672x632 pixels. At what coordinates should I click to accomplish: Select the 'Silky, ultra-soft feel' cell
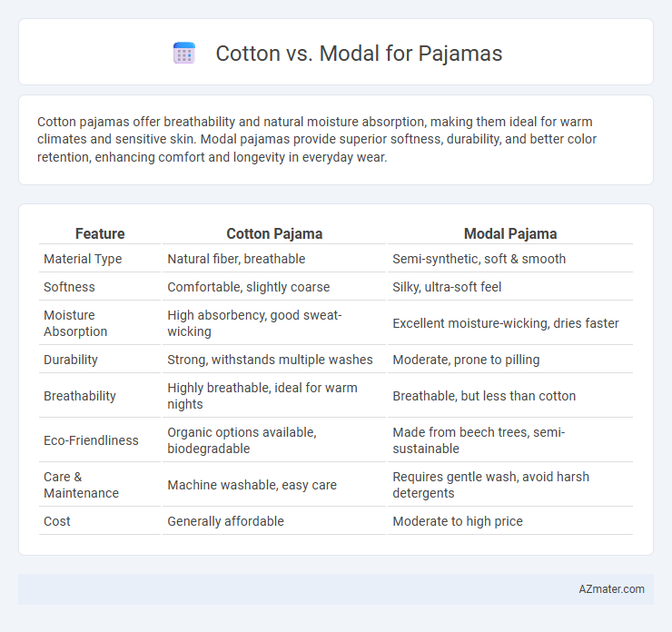pyautogui.click(x=447, y=287)
